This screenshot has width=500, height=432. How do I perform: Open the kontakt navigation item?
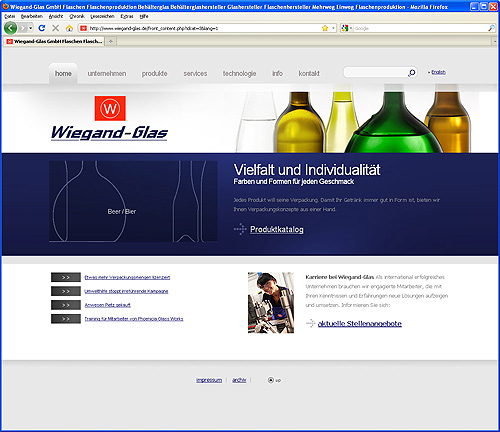[309, 73]
